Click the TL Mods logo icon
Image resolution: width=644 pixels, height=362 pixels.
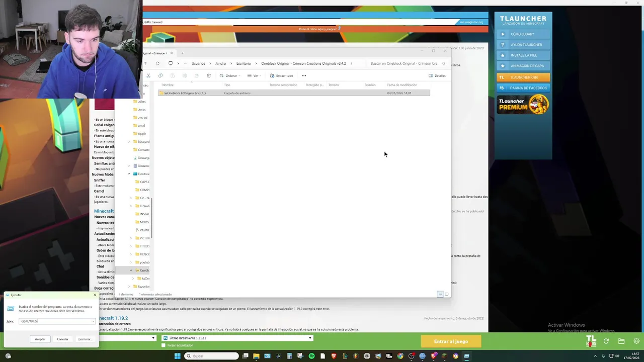click(591, 341)
